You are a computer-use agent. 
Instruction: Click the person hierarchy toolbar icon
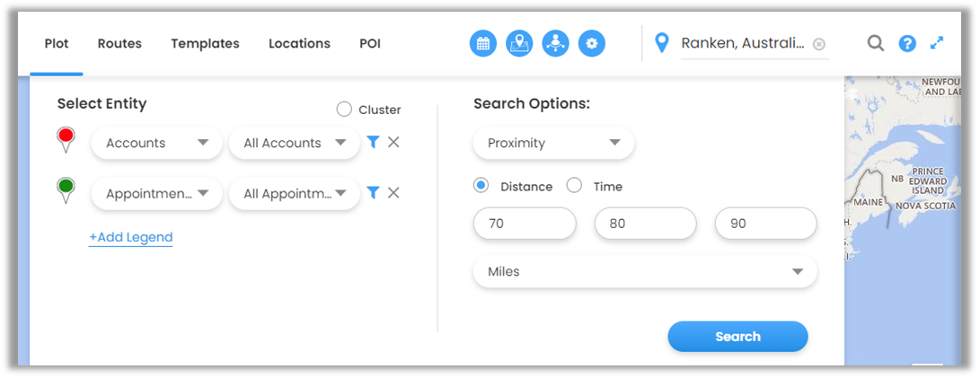(555, 43)
